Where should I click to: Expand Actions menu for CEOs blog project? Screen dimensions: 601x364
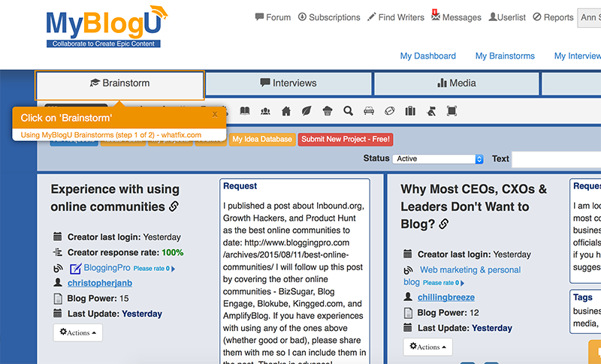point(427,347)
